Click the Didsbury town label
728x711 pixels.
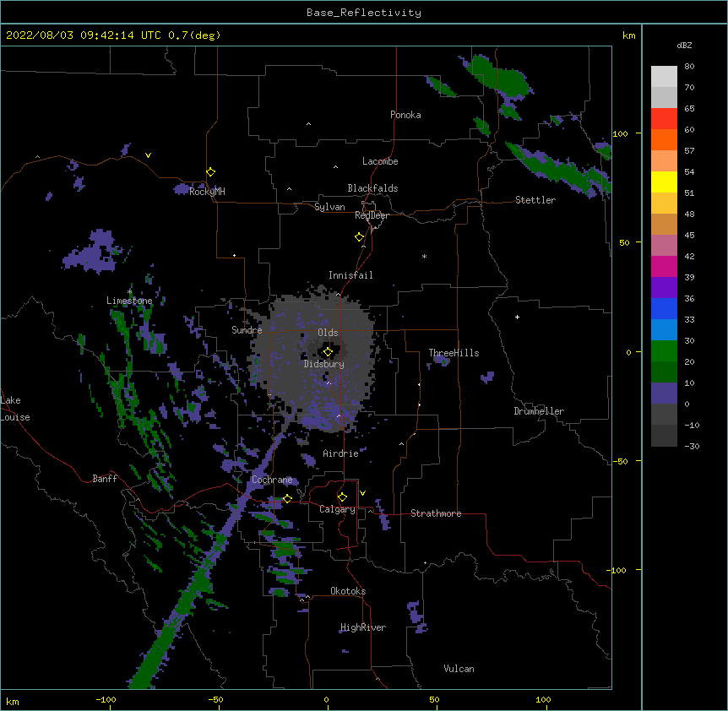(324, 364)
